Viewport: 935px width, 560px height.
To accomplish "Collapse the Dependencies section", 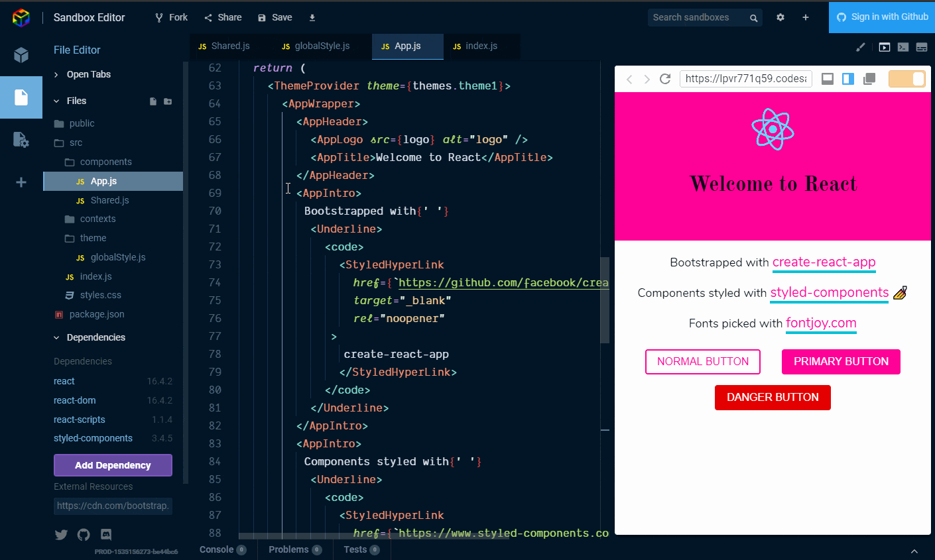I will point(56,338).
